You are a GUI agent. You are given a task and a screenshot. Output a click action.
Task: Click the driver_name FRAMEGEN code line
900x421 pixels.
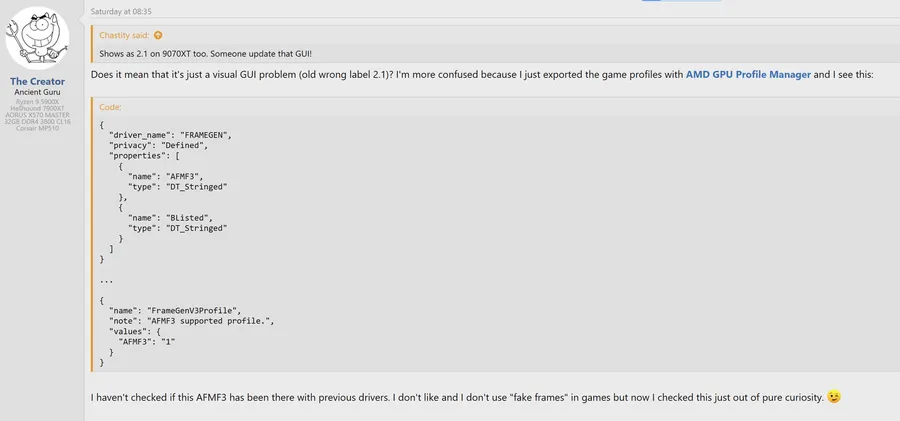click(x=171, y=135)
